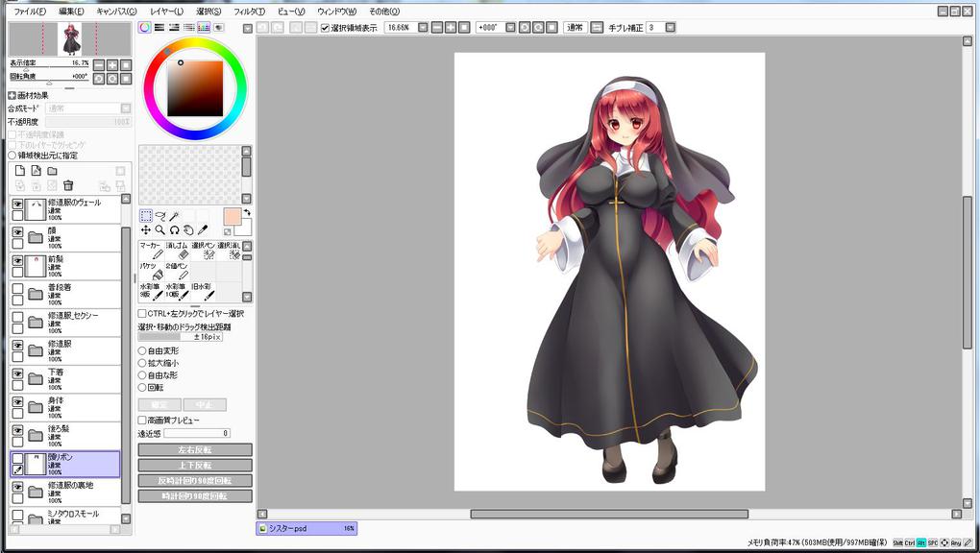Click the 時計回り90度回転 button
The height and width of the screenshot is (553, 980).
point(195,496)
